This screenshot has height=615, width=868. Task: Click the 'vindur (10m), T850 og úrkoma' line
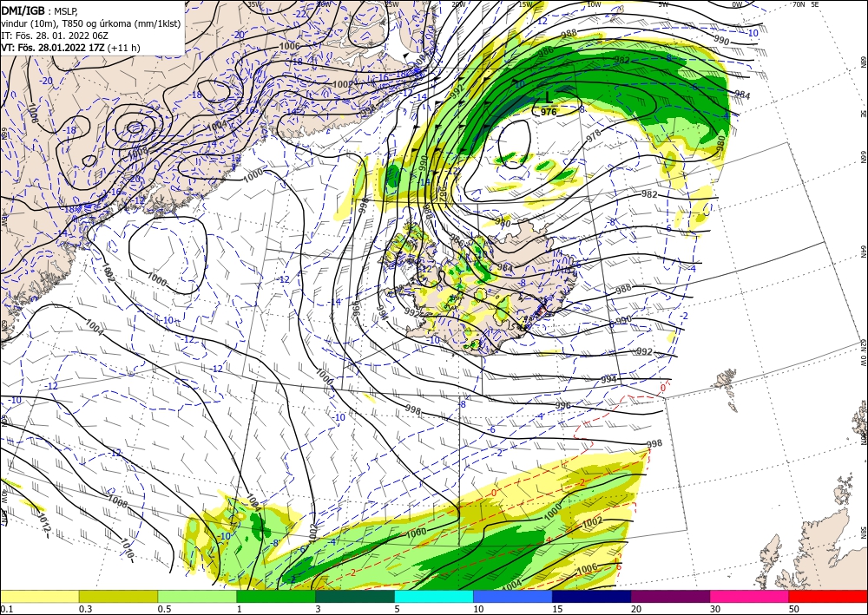pos(91,23)
